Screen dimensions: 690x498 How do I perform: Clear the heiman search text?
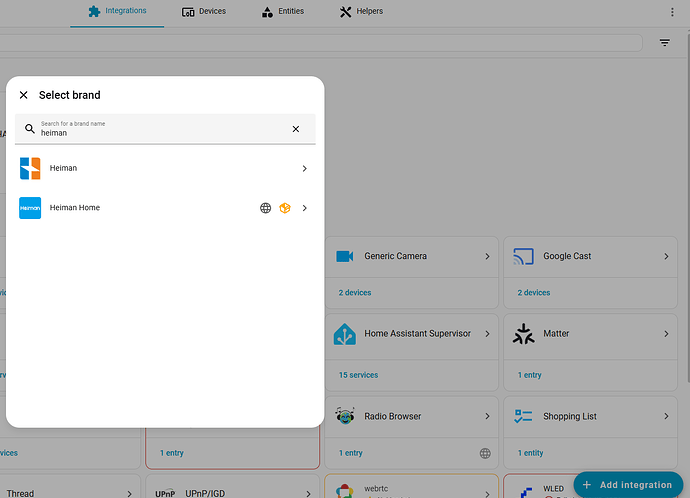[296, 129]
